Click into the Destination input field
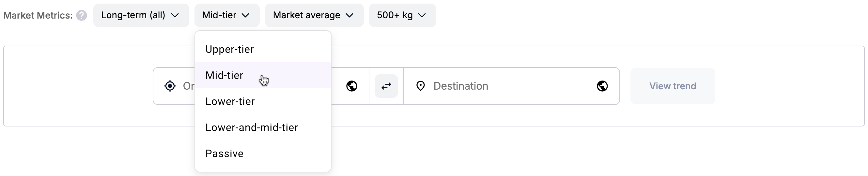868x176 pixels. [512, 86]
